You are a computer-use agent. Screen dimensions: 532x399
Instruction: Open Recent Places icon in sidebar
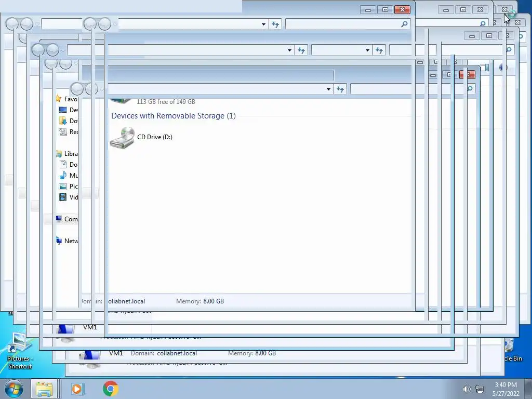(63, 131)
